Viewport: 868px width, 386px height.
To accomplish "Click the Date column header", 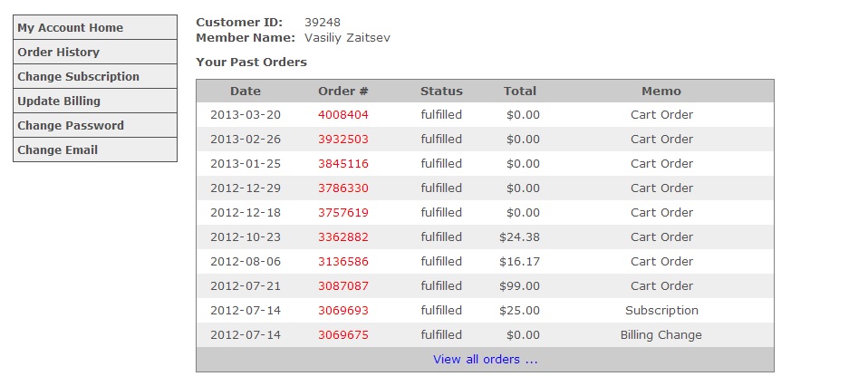I will click(x=246, y=92).
